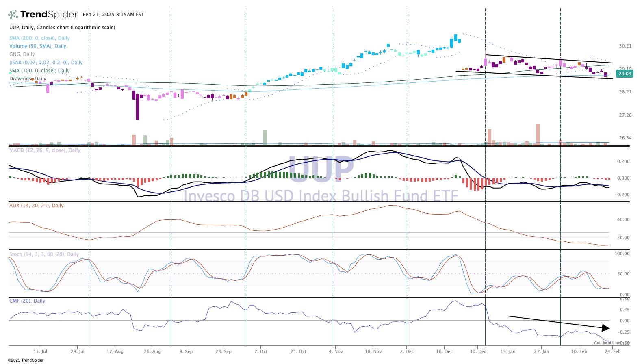Click the tall purple candle in August
This screenshot has height=364, width=642.
137,107
